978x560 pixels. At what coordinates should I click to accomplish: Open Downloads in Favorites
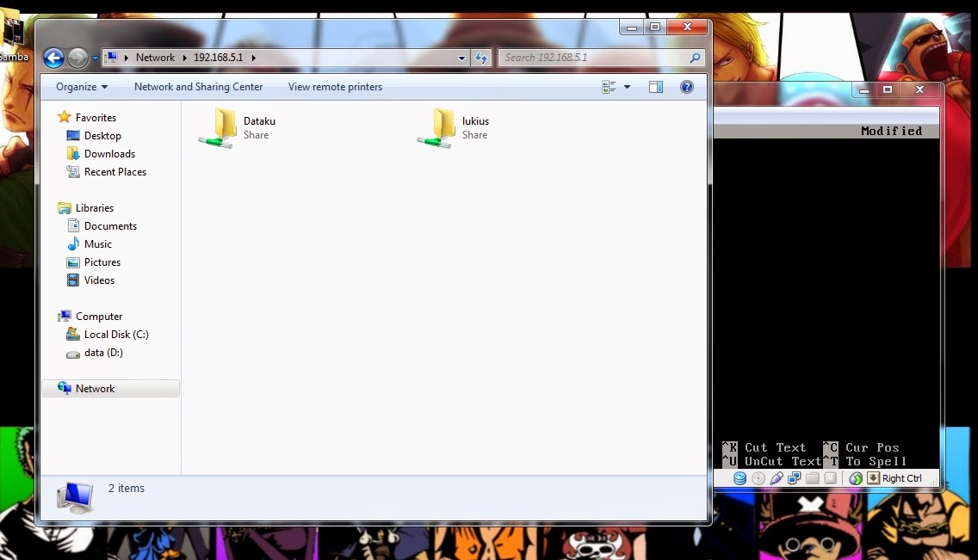tap(109, 153)
